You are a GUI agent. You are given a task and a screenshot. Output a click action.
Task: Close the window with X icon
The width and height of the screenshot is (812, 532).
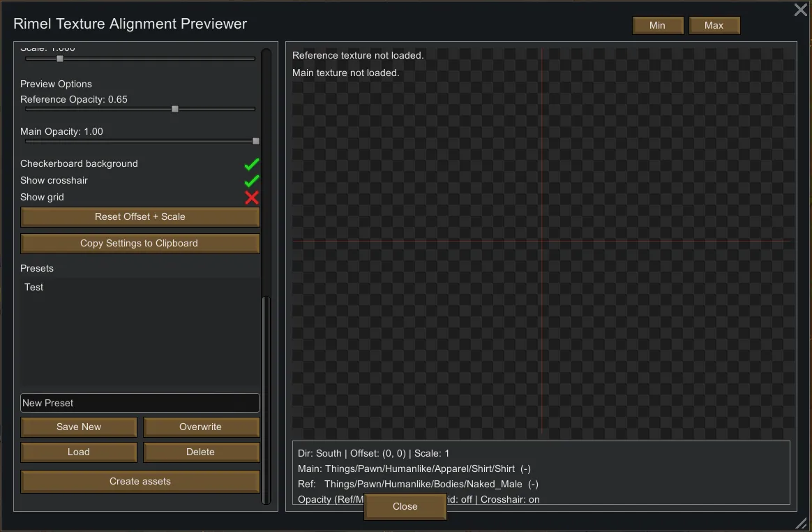[x=801, y=10]
